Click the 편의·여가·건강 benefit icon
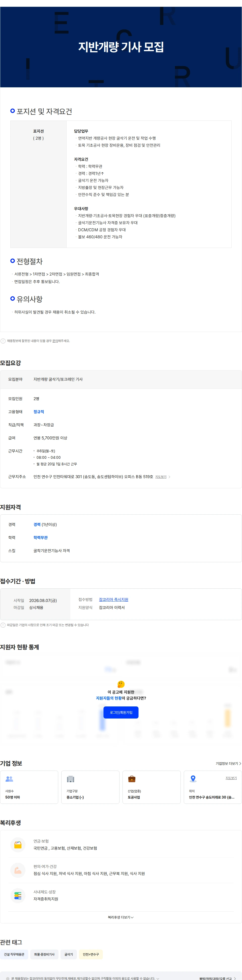This screenshot has width=242, height=980. point(18,870)
